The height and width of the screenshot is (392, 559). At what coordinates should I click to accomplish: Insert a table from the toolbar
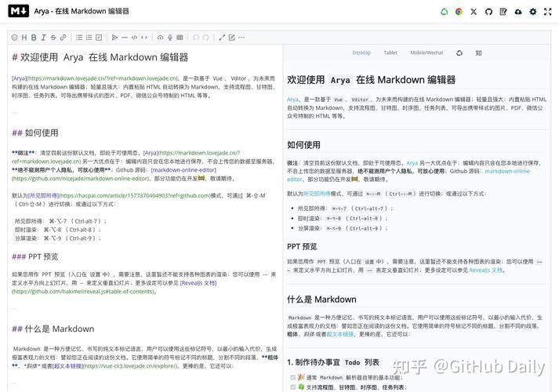pos(180,38)
